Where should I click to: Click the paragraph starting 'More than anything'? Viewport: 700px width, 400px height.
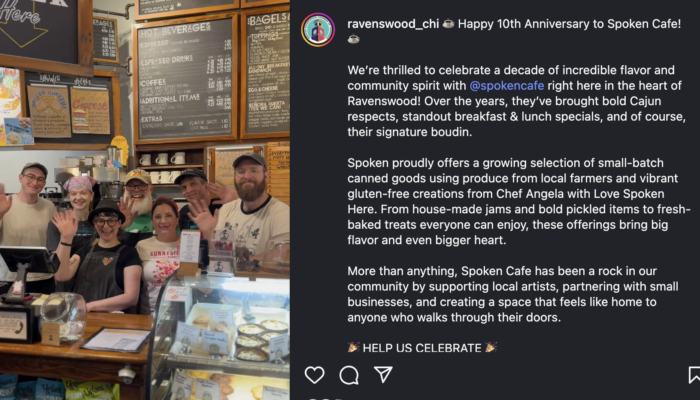coord(513,294)
